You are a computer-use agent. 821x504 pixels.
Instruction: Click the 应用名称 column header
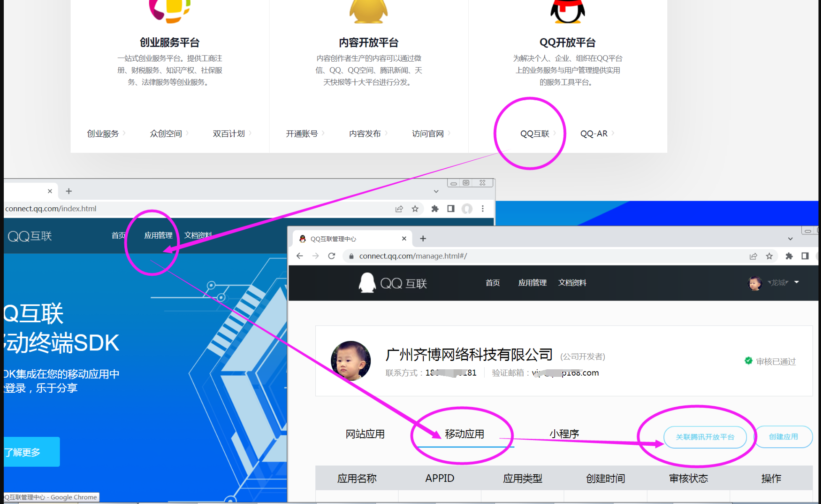click(357, 478)
